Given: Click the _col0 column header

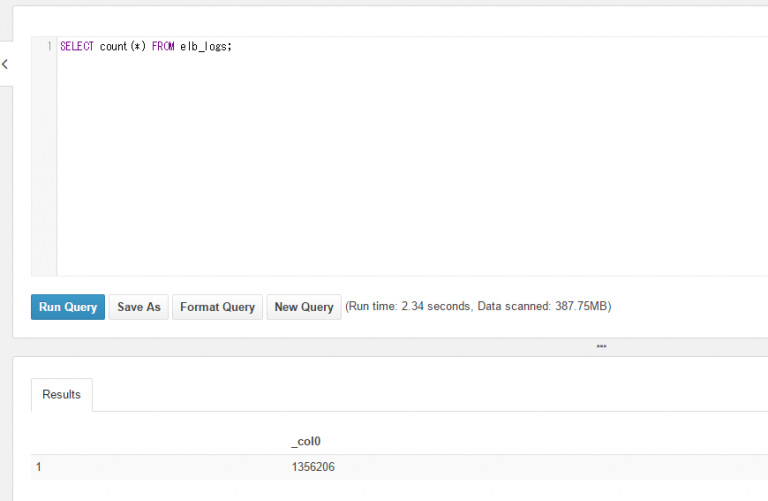Looking at the screenshot, I should (306, 441).
